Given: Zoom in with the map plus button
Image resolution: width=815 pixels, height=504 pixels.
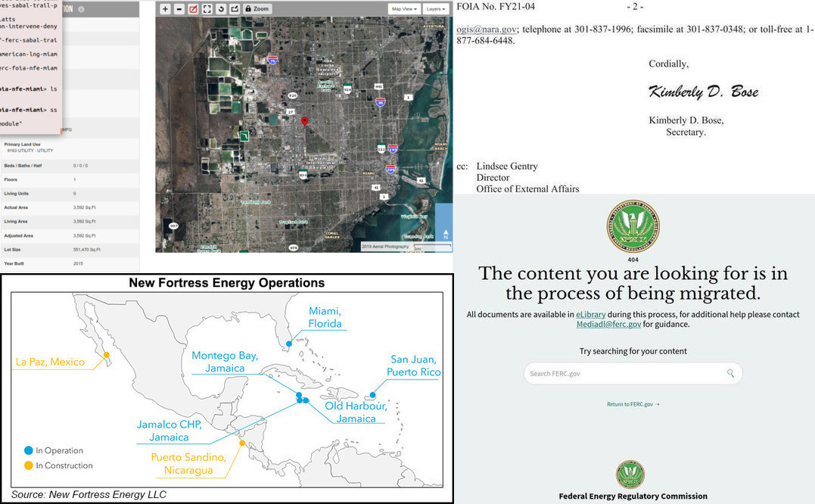Looking at the screenshot, I should (165, 9).
